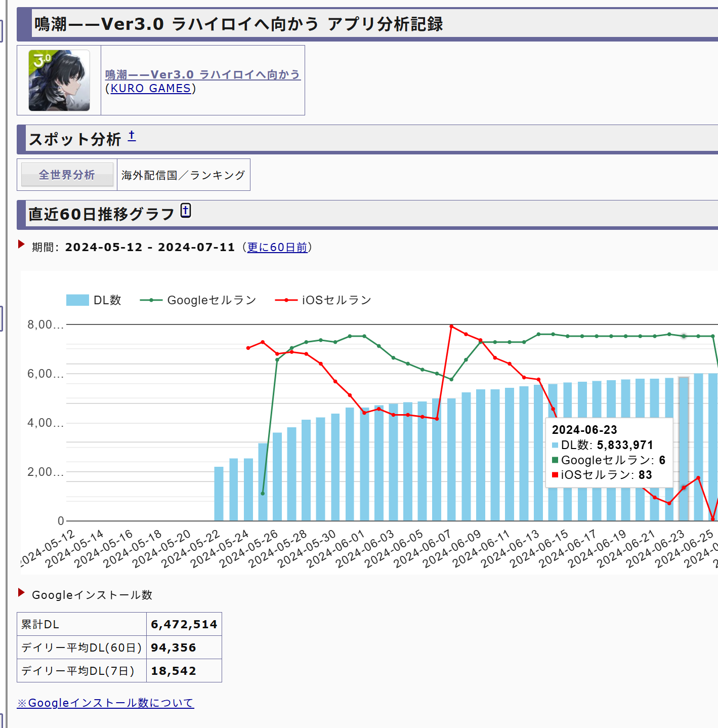
Task: Open the ※Googleインストール数について link
Action: coord(105,703)
